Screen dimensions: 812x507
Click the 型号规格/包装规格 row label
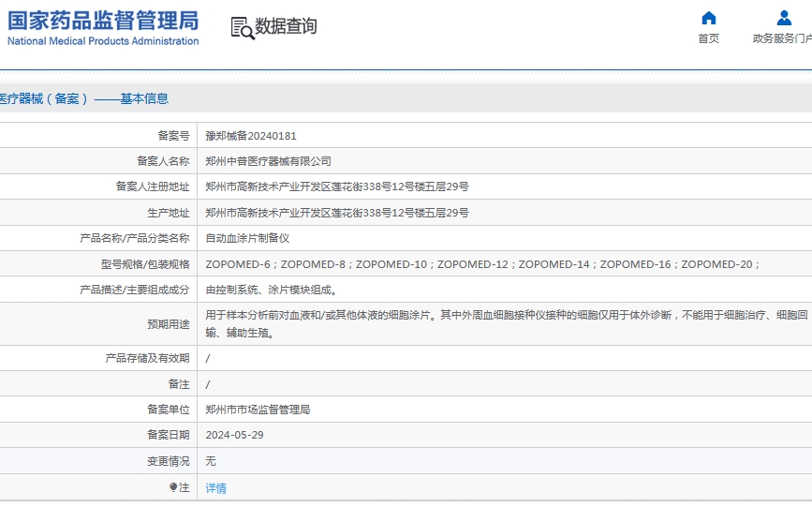click(x=145, y=264)
